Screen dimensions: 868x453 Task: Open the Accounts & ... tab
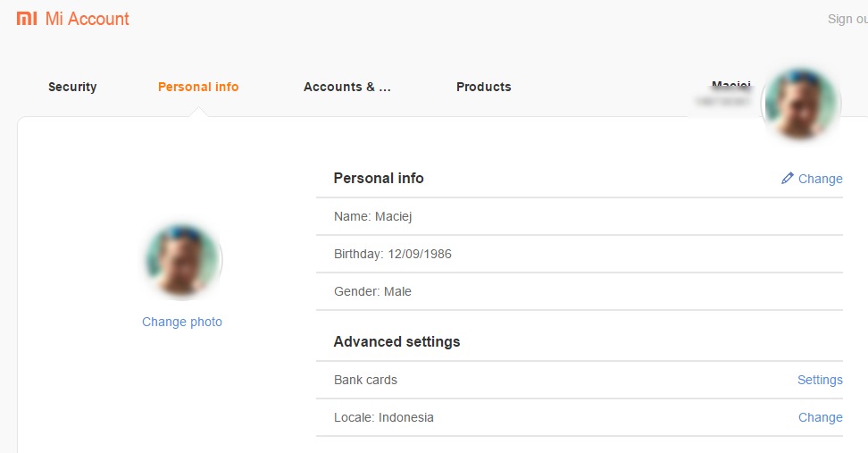(347, 87)
